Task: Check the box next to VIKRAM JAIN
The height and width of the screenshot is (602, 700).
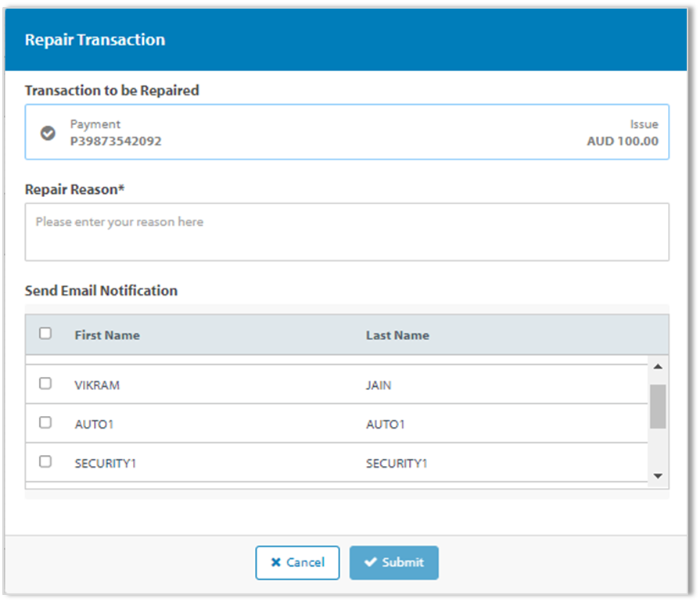Action: click(45, 384)
